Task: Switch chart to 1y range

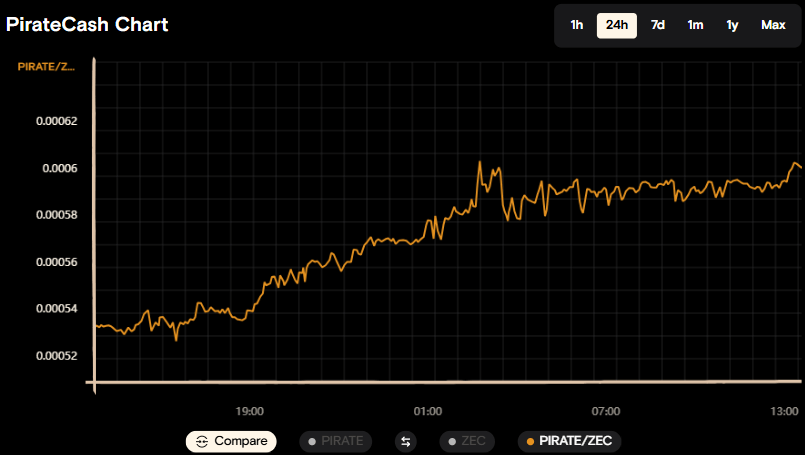Action: coord(732,25)
